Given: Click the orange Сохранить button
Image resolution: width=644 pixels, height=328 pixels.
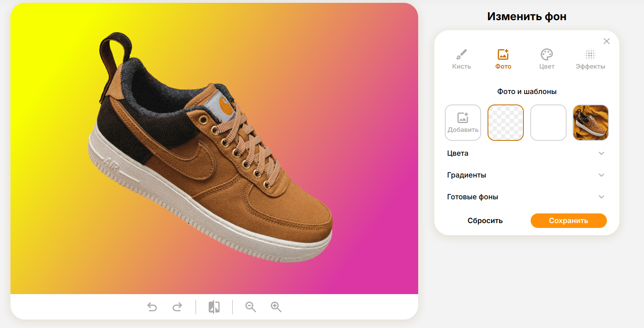Looking at the screenshot, I should (x=569, y=221).
